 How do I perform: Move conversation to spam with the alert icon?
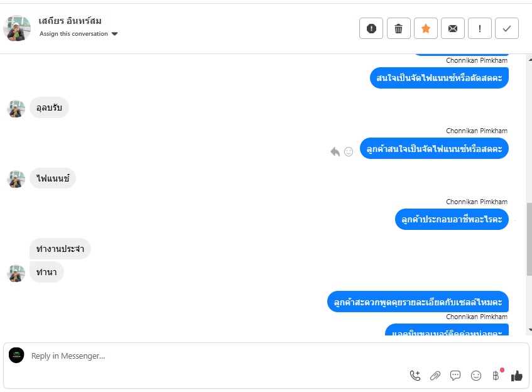[371, 28]
